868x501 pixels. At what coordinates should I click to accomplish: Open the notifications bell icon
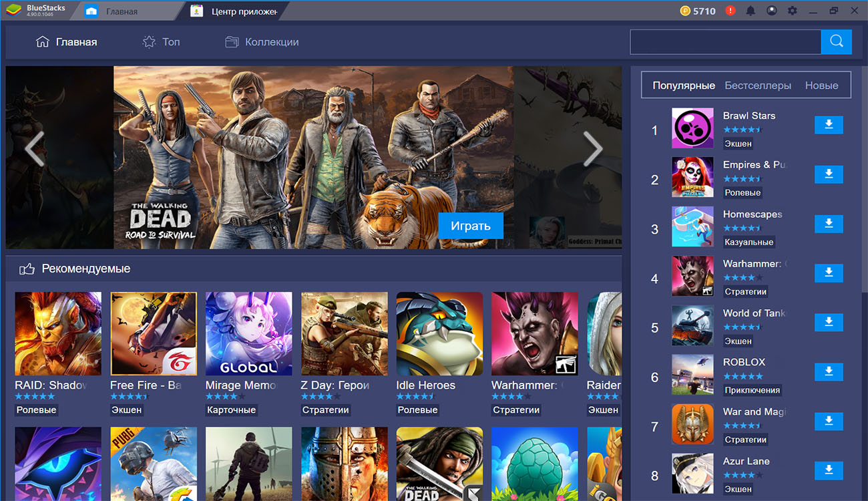[750, 11]
